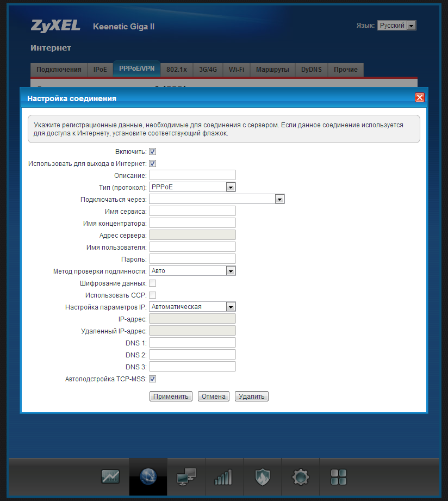Image resolution: width=448 pixels, height=501 pixels.
Task: Open Метод проверки подлинности dropdown
Action: coord(192,271)
